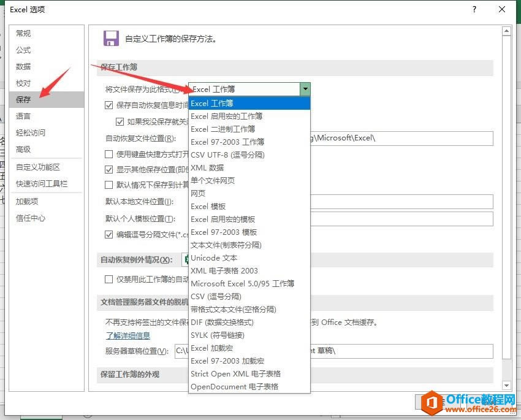
Task: Click the Help question mark icon
Action: pos(474,9)
